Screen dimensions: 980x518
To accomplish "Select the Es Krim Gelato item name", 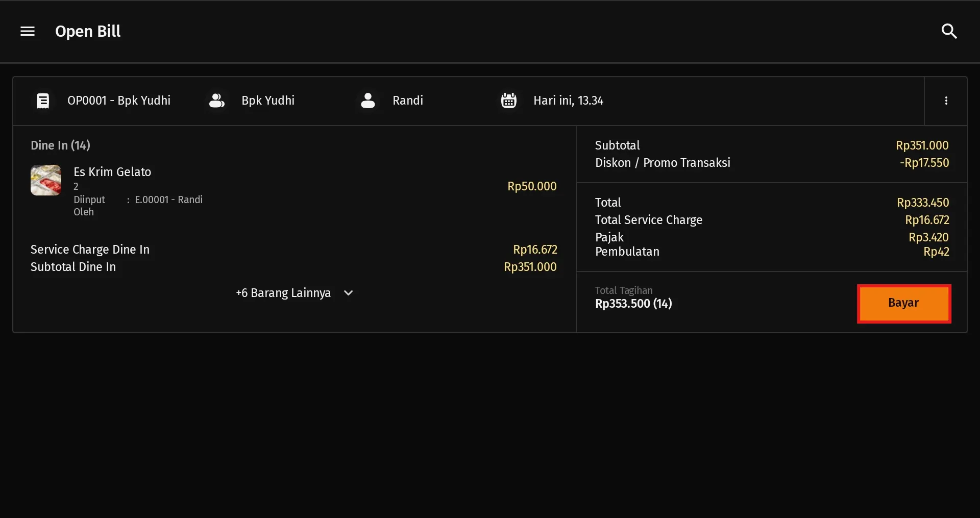I will pyautogui.click(x=112, y=172).
